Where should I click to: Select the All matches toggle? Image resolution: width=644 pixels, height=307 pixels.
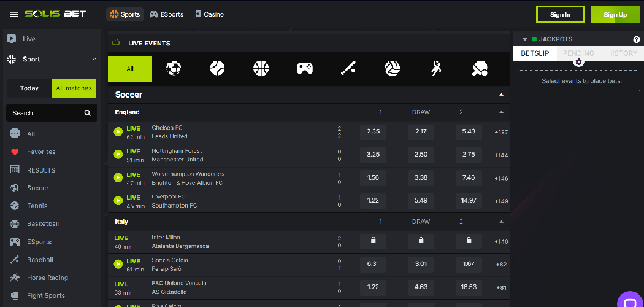pyautogui.click(x=74, y=88)
